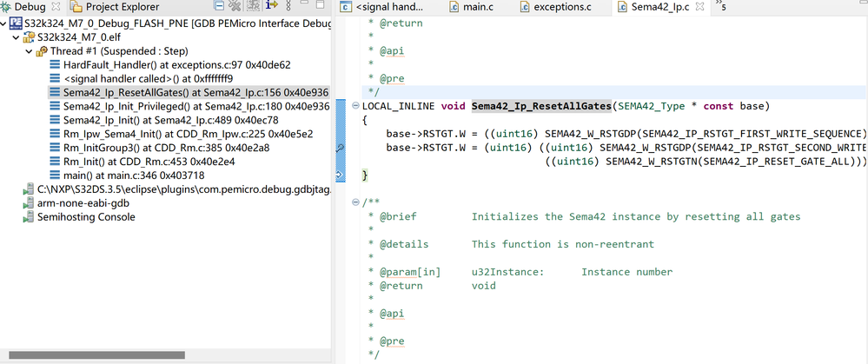Select arm-none-eabi-gdb process entry

tap(83, 203)
